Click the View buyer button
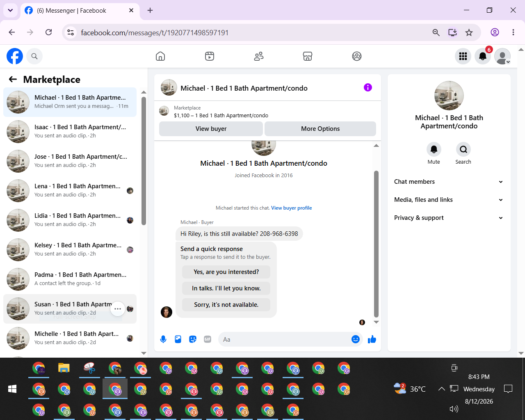 point(211,129)
